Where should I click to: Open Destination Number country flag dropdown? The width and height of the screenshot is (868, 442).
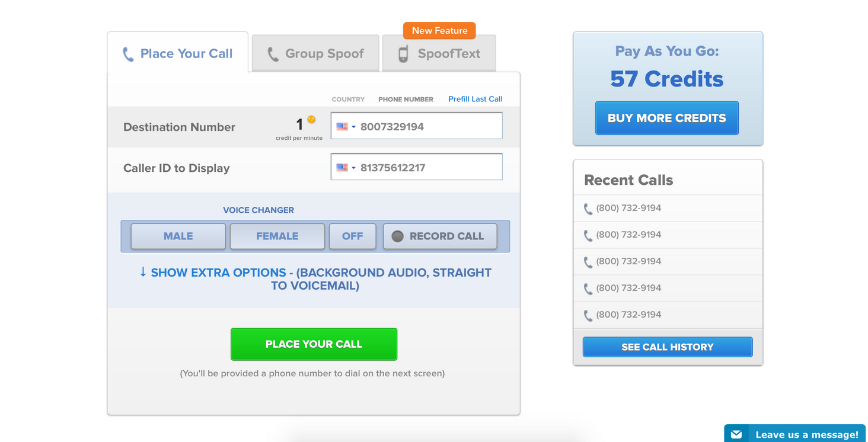(346, 127)
